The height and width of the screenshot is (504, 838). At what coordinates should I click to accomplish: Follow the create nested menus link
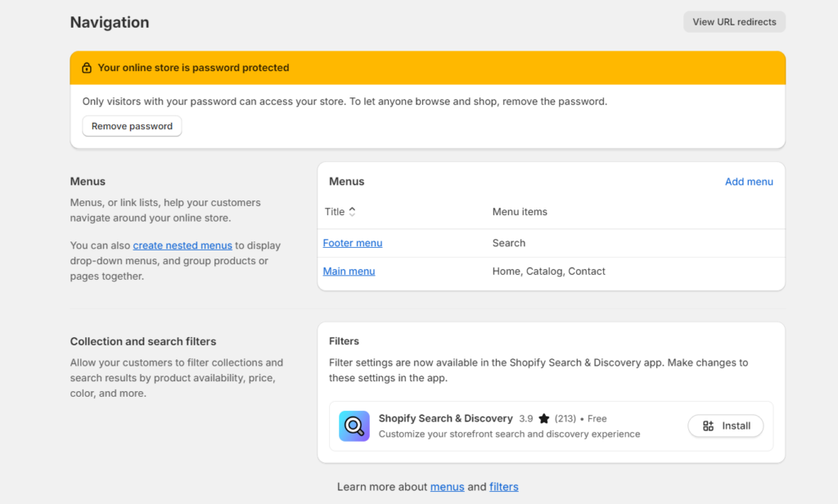click(x=182, y=245)
